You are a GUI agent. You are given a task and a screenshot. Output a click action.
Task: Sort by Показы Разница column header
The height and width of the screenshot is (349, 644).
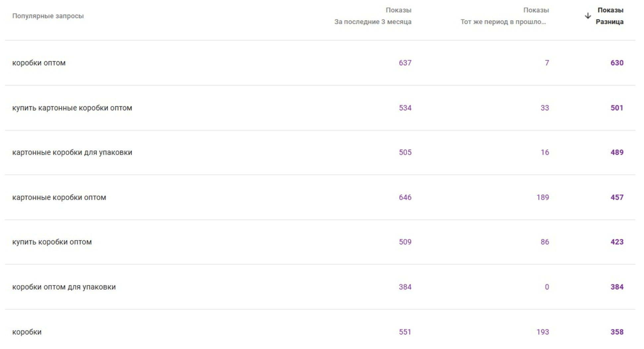pos(610,16)
